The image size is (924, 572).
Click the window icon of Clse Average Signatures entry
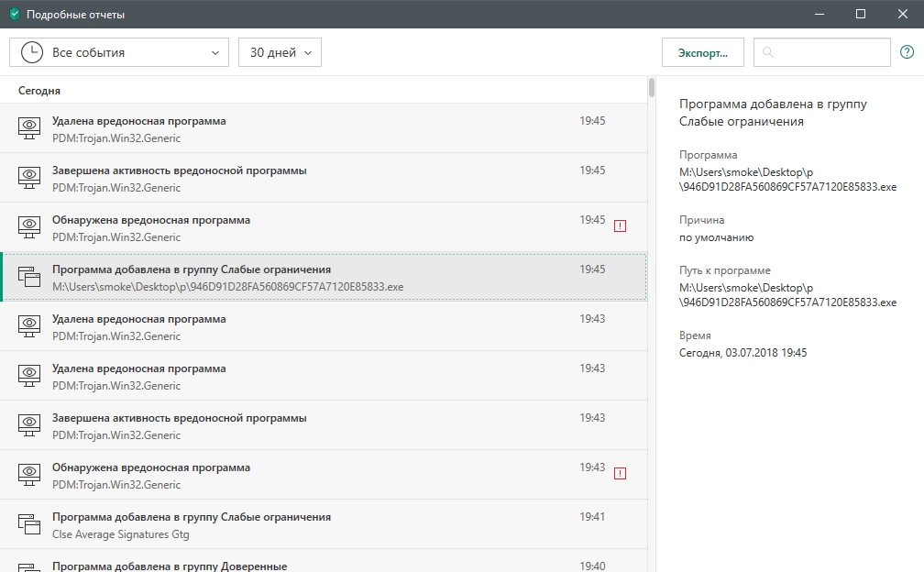pyautogui.click(x=30, y=524)
